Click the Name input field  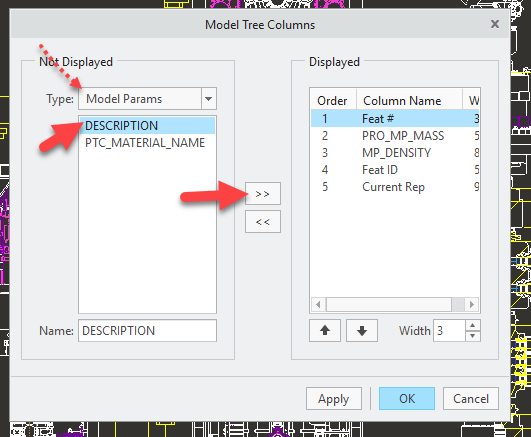(147, 331)
